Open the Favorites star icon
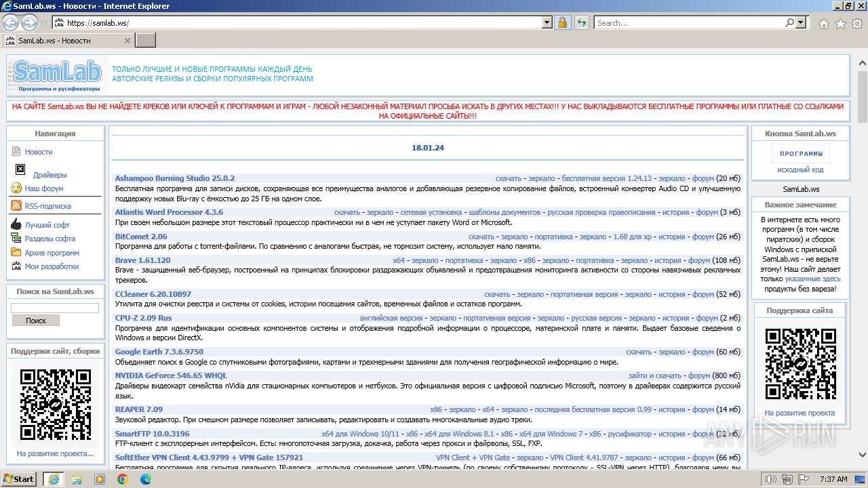The image size is (868, 488). (840, 24)
